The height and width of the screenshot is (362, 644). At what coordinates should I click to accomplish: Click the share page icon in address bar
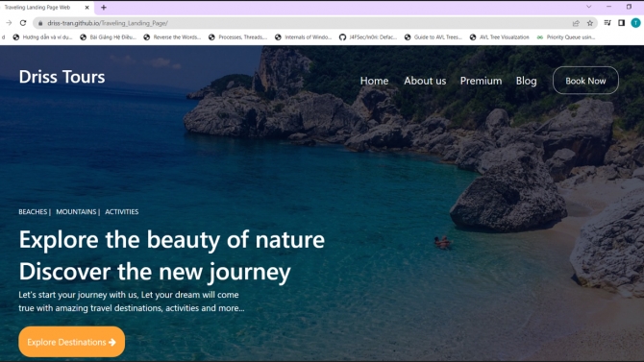pos(576,23)
